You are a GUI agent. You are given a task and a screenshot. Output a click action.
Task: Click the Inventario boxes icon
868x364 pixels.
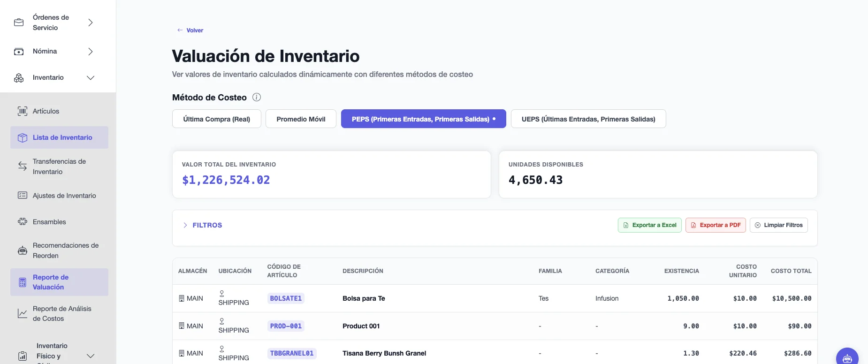(19, 78)
